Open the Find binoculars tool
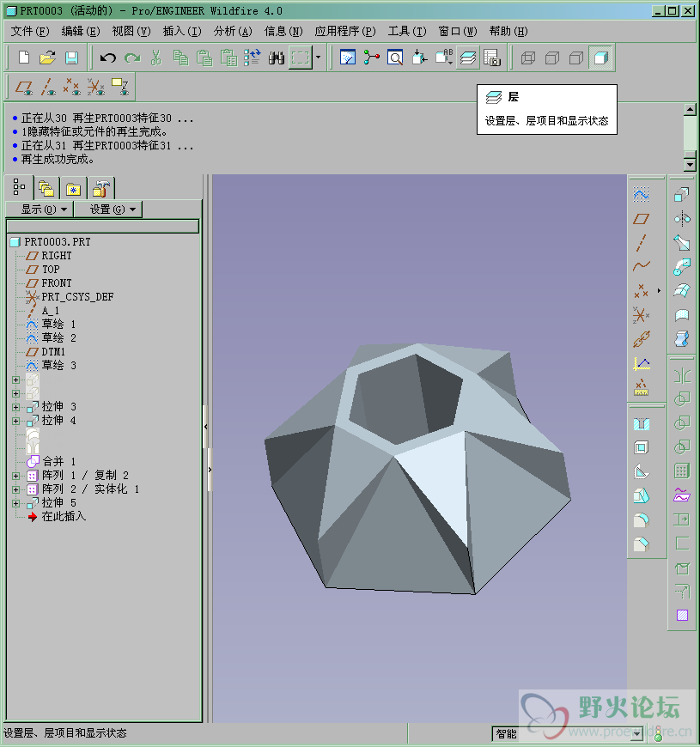Screen dimensions: 700x747 (x=276, y=58)
